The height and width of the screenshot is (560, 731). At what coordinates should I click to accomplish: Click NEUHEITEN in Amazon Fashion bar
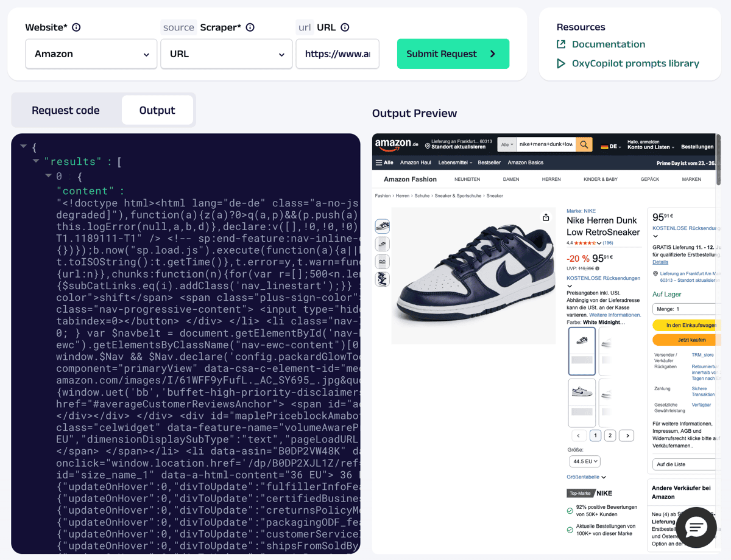pos(467,180)
